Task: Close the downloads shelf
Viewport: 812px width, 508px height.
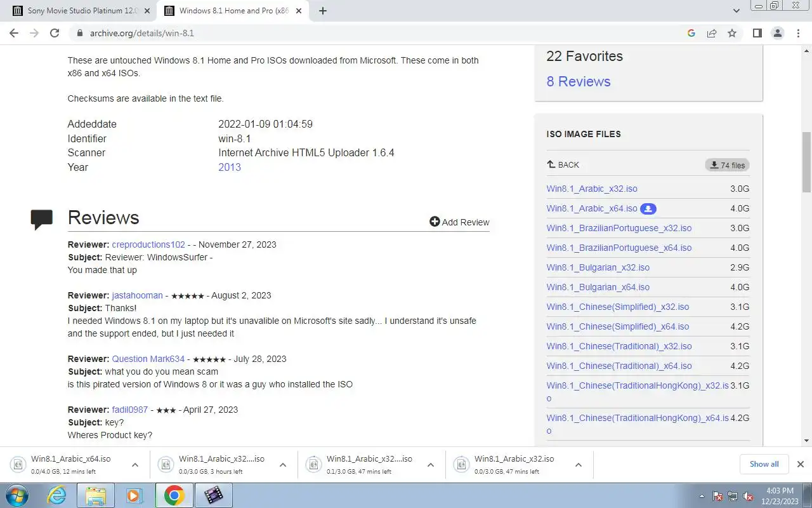Action: pos(801,464)
